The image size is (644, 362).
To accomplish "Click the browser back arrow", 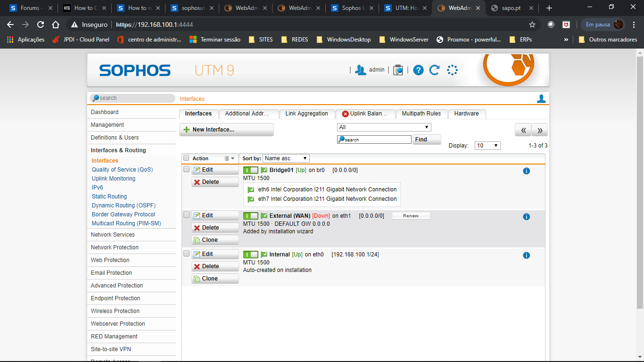I will click(10, 25).
